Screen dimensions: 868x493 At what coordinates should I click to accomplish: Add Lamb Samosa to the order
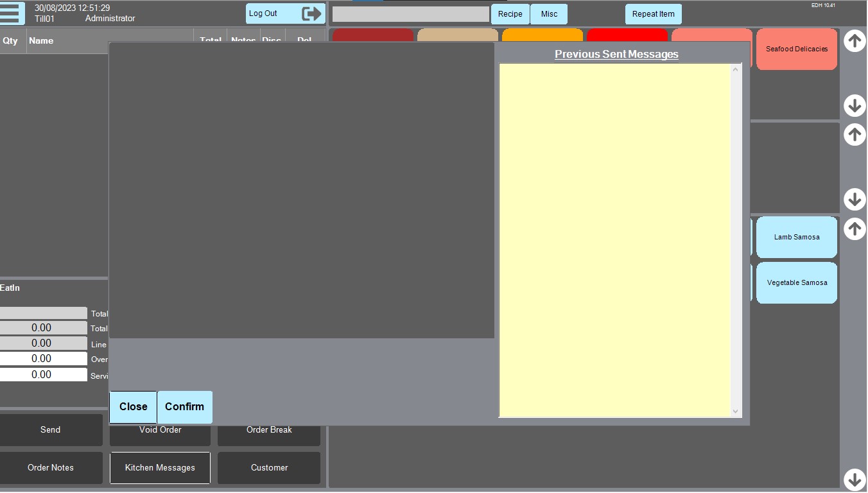pos(796,237)
